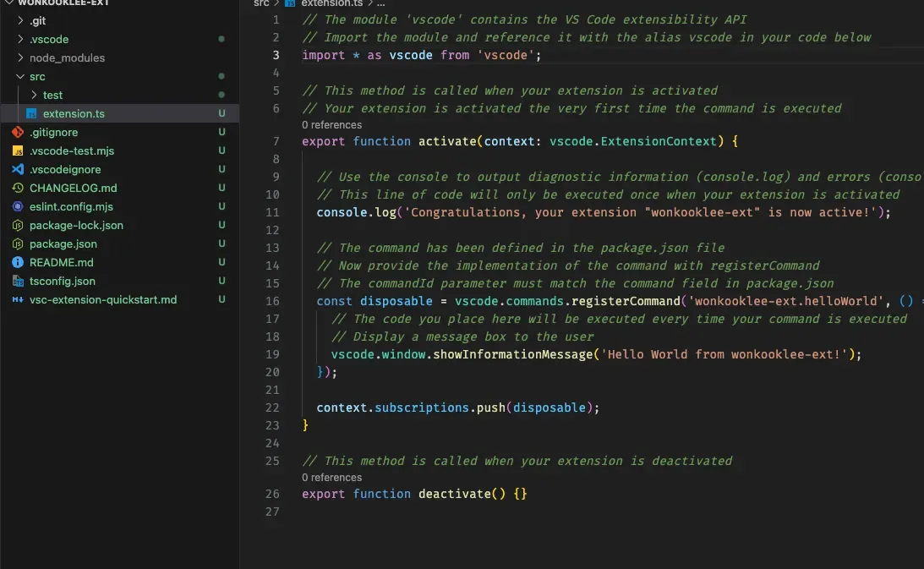This screenshot has width=924, height=569.
Task: Select the .vscode folder row
Action: (120, 39)
